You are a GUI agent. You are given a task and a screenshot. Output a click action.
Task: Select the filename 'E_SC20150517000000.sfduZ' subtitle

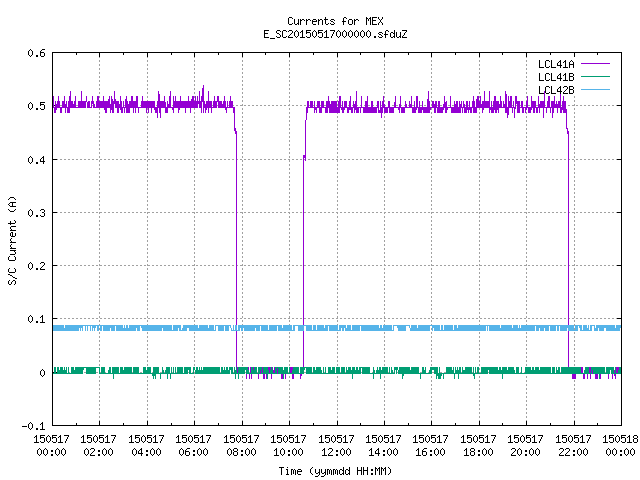tap(335, 34)
